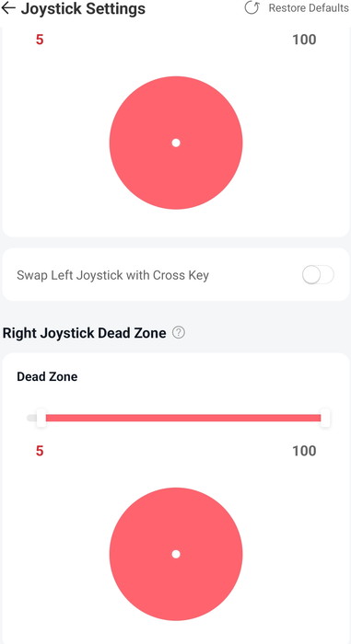Tap the left joystick red preview circle
Screen dimensions: 351x644
176,143
